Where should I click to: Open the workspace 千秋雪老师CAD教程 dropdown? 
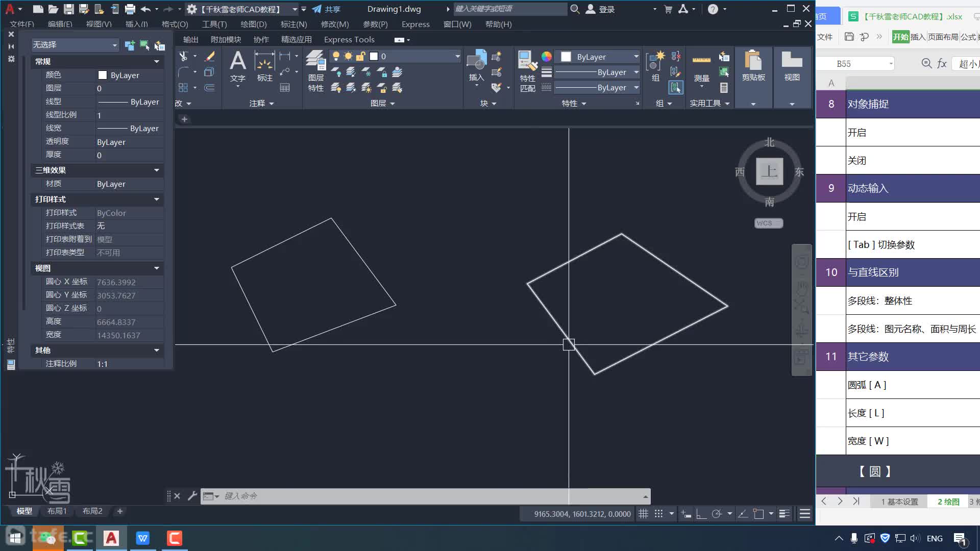(x=295, y=9)
